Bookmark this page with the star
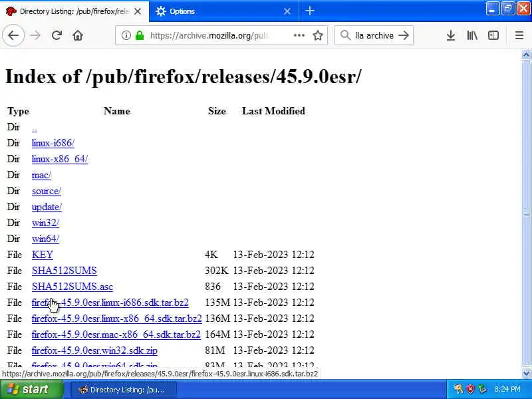Screen dimensions: 532x399 [318, 35]
